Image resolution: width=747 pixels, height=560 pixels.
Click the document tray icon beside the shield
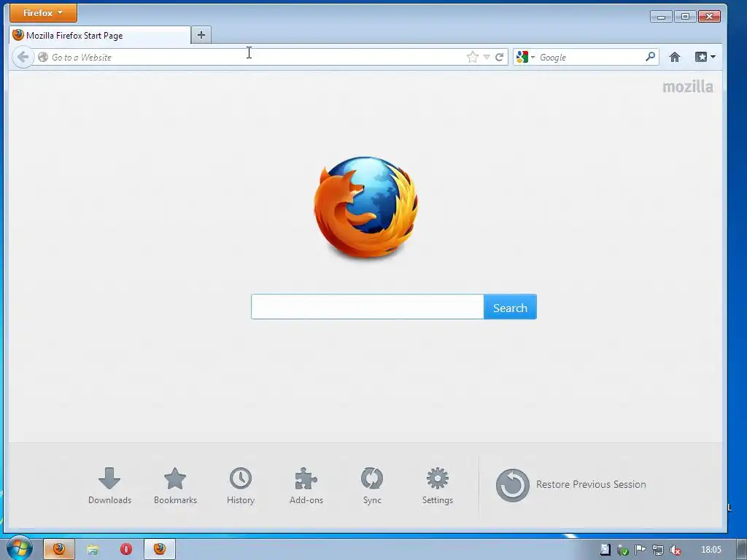pyautogui.click(x=605, y=550)
